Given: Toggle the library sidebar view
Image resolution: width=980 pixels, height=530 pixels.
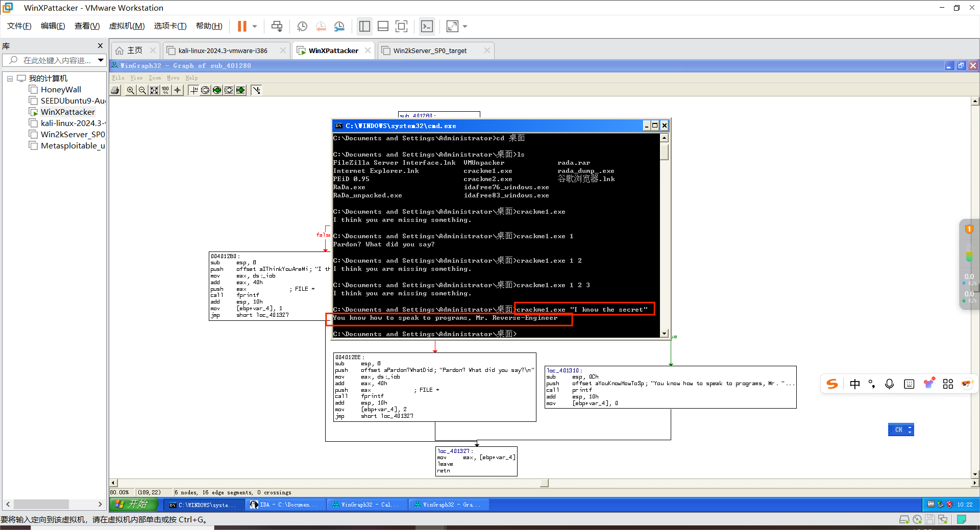Looking at the screenshot, I should pyautogui.click(x=364, y=26).
